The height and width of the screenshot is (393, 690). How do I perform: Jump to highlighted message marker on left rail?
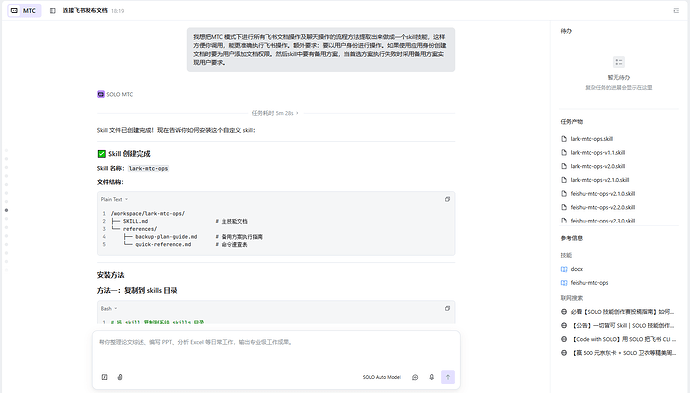pos(6,210)
